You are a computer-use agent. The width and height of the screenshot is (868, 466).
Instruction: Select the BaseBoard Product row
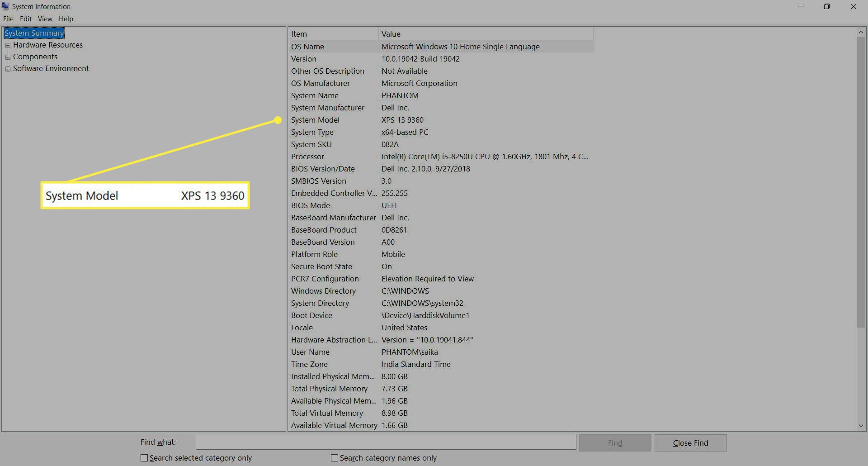pyautogui.click(x=441, y=230)
